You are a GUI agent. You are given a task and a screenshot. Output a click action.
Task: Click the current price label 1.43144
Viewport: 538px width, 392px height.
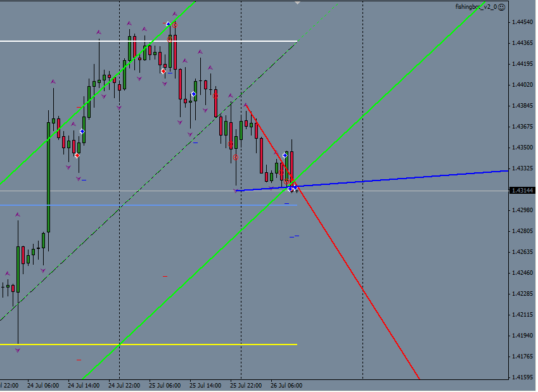pyautogui.click(x=522, y=191)
